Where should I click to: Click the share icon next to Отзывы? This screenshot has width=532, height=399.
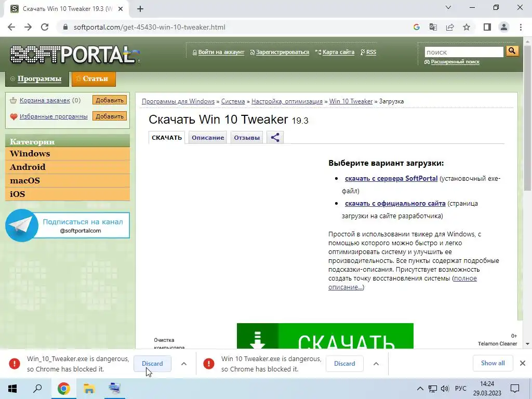[275, 137]
